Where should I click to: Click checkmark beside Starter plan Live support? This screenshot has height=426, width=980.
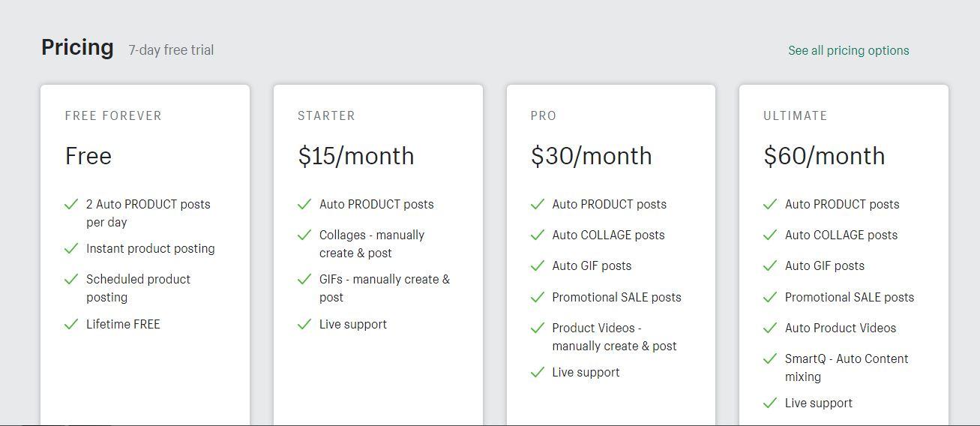304,324
